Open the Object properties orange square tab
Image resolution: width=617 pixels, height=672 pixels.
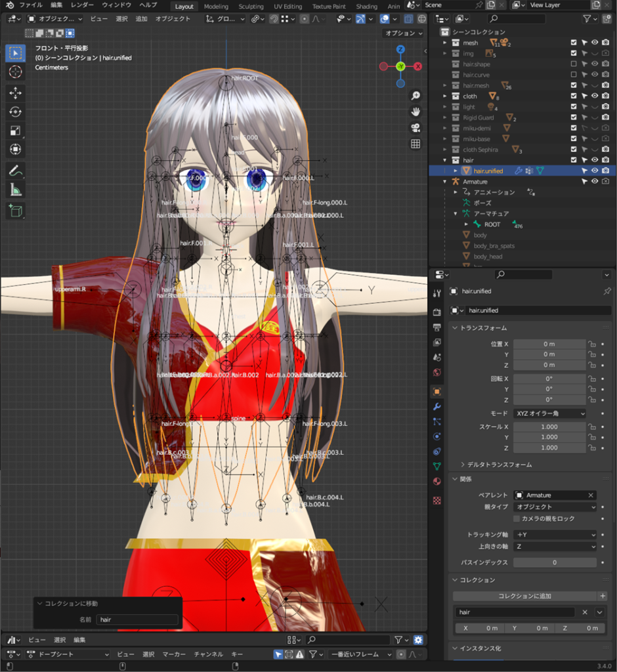click(x=437, y=391)
